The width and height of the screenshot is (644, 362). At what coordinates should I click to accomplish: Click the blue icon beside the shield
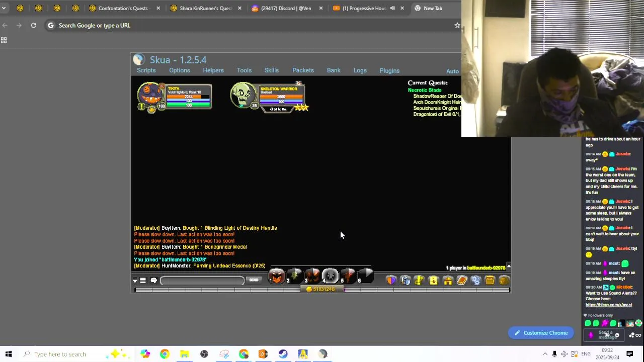pyautogui.click(x=405, y=280)
